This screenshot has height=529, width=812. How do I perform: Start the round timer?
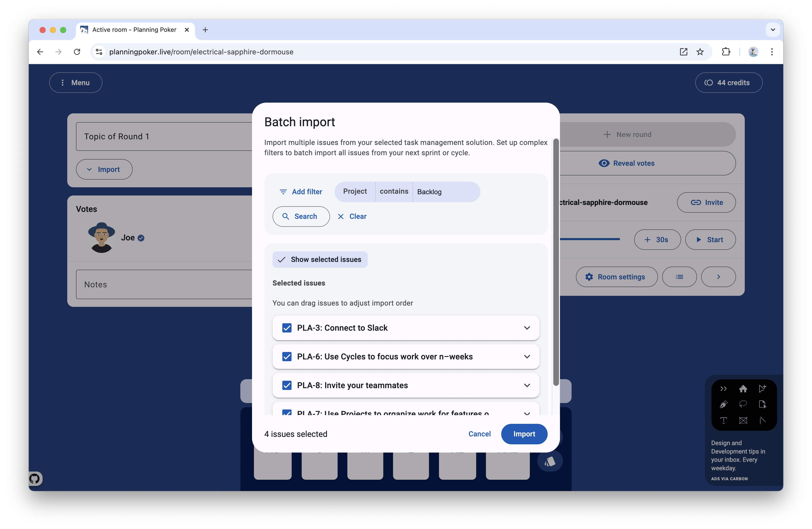(710, 240)
